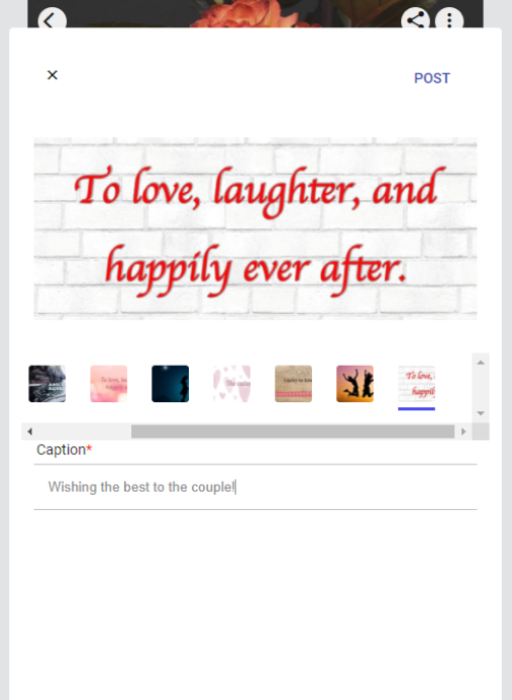Viewport: 512px width, 700px height.
Task: Open the three-dot more options menu
Action: (449, 20)
